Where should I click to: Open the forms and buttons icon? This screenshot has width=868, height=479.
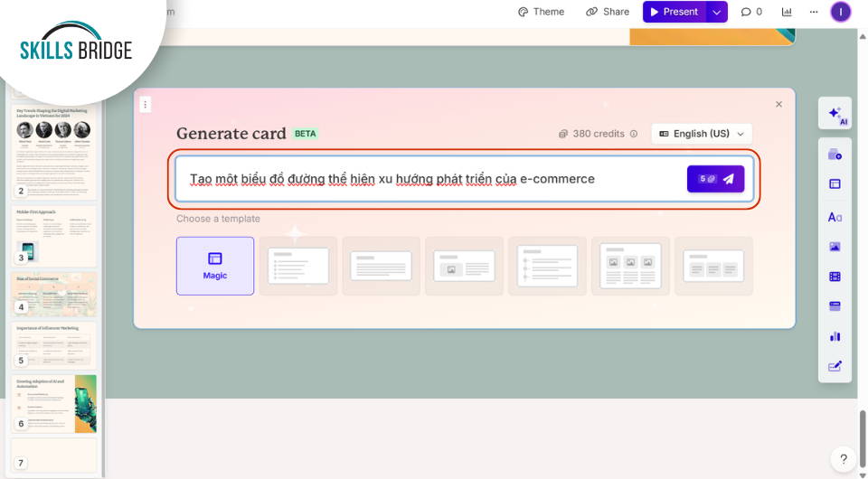(x=835, y=366)
